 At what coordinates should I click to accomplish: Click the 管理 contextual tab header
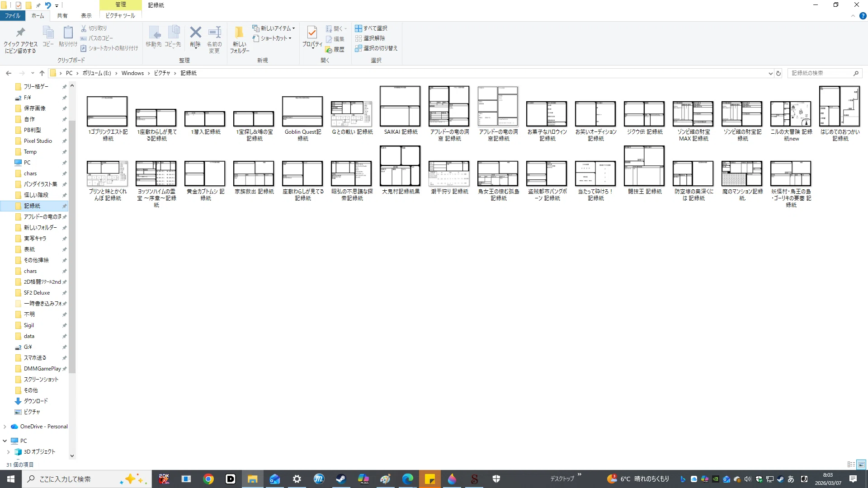[x=121, y=5]
